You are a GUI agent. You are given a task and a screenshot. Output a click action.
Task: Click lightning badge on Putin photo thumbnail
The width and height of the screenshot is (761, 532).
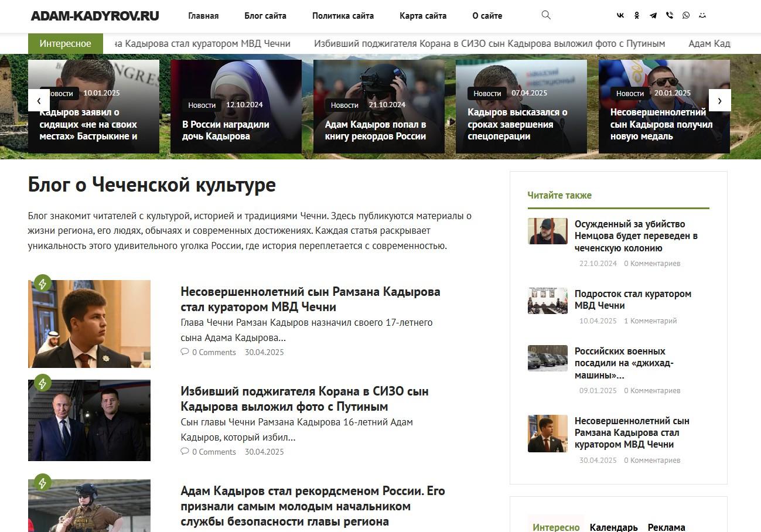42,384
